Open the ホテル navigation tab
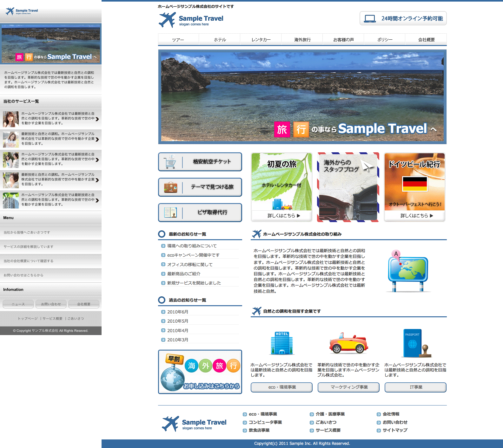This screenshot has height=448, width=503. coord(220,40)
